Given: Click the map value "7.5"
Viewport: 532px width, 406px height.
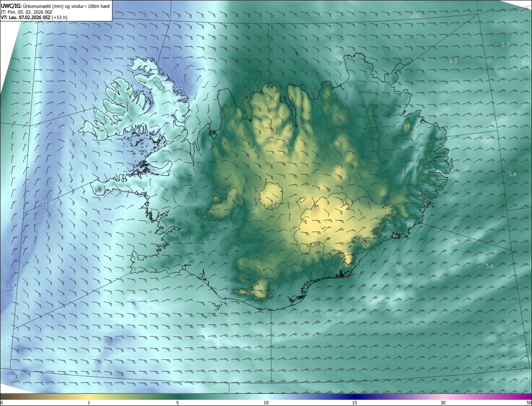Looking at the screenshot, I should click(x=410, y=224).
